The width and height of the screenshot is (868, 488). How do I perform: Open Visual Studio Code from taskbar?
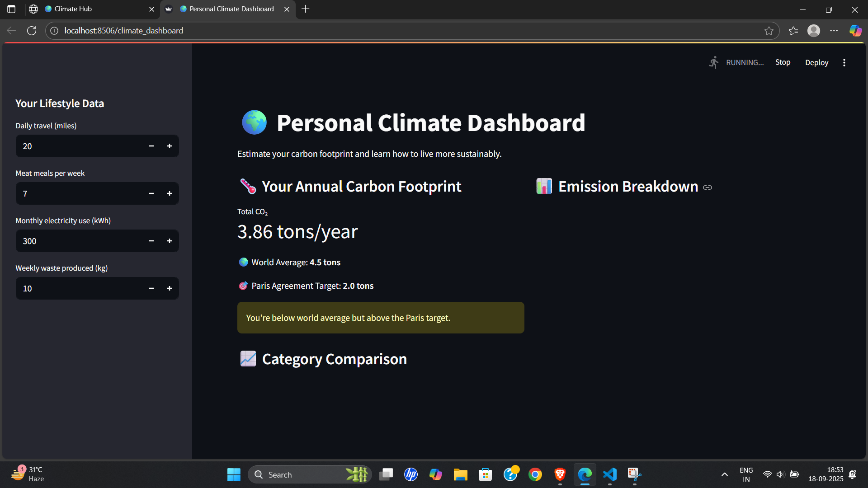609,474
